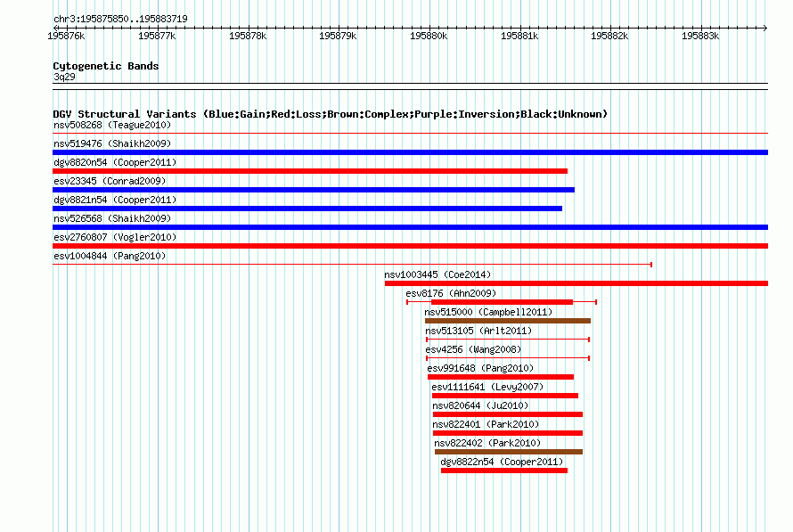Click the nsv820644 (Ju2010) label
Screen dimensions: 793x532
[x=480, y=405]
